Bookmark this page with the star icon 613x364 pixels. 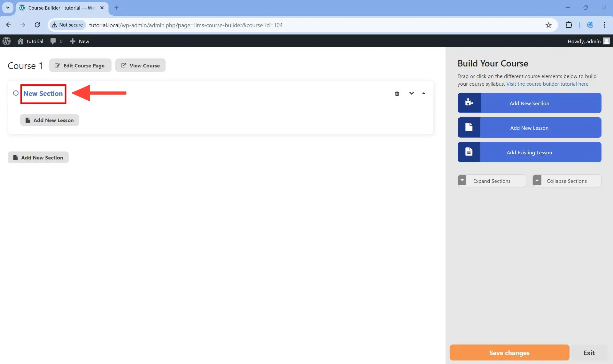[548, 25]
